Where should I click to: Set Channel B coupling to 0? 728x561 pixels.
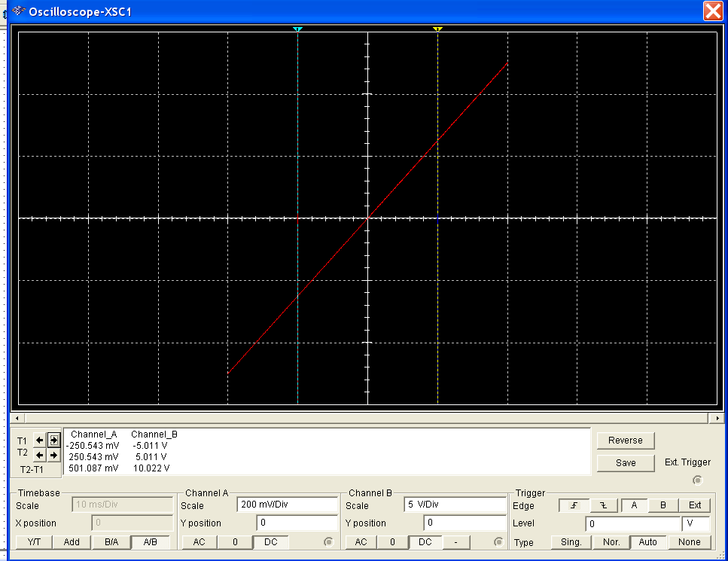click(392, 542)
